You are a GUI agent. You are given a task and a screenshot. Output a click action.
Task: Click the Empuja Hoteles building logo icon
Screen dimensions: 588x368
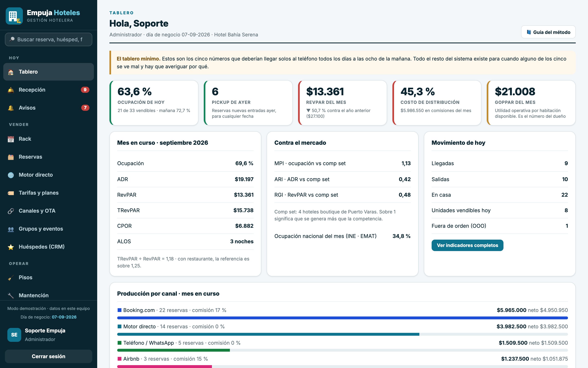(14, 16)
